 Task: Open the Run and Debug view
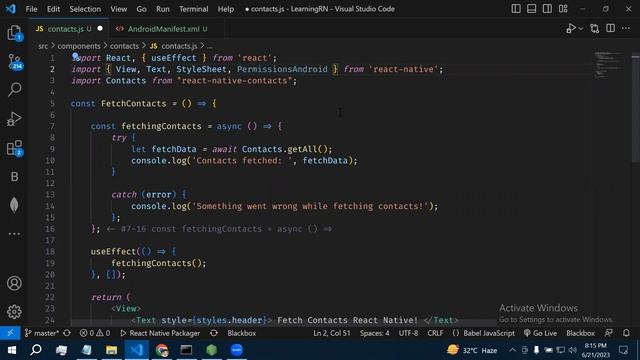(x=14, y=119)
